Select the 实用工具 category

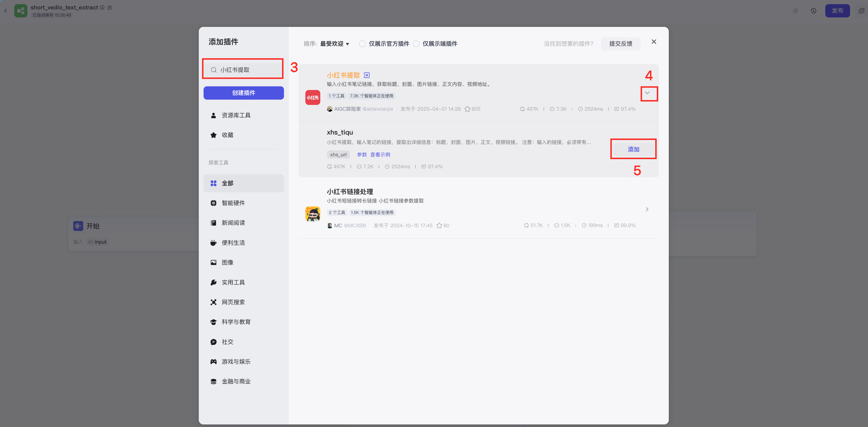(x=244, y=282)
